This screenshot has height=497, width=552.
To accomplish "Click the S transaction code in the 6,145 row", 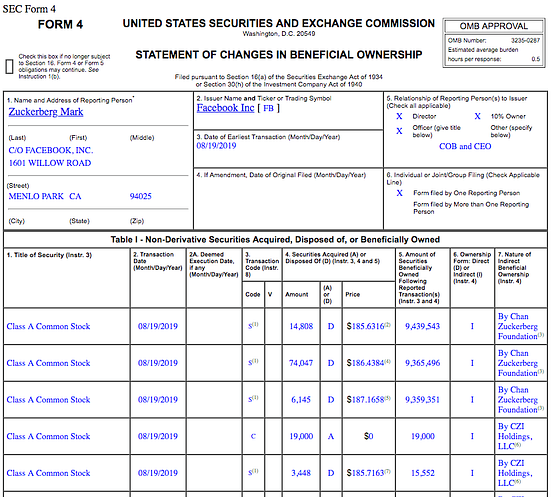I will (253, 399).
